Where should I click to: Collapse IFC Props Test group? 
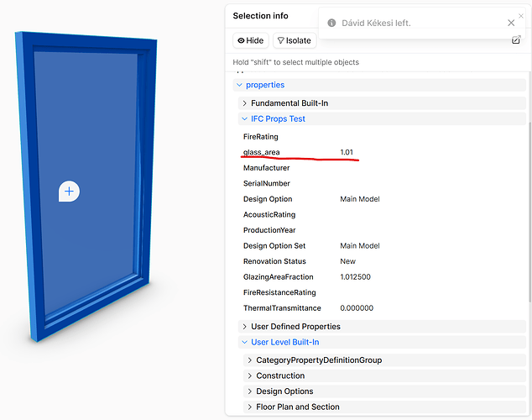(382, 118)
